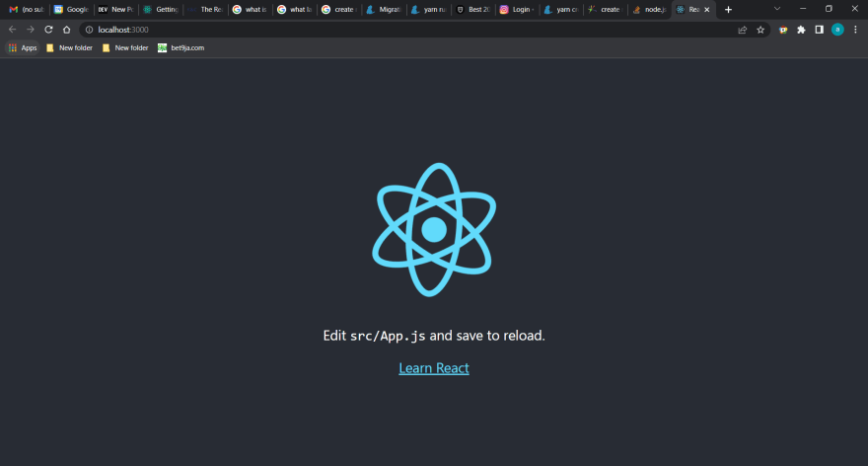868x466 pixels.
Task: Go forward one page
Action: 31,30
